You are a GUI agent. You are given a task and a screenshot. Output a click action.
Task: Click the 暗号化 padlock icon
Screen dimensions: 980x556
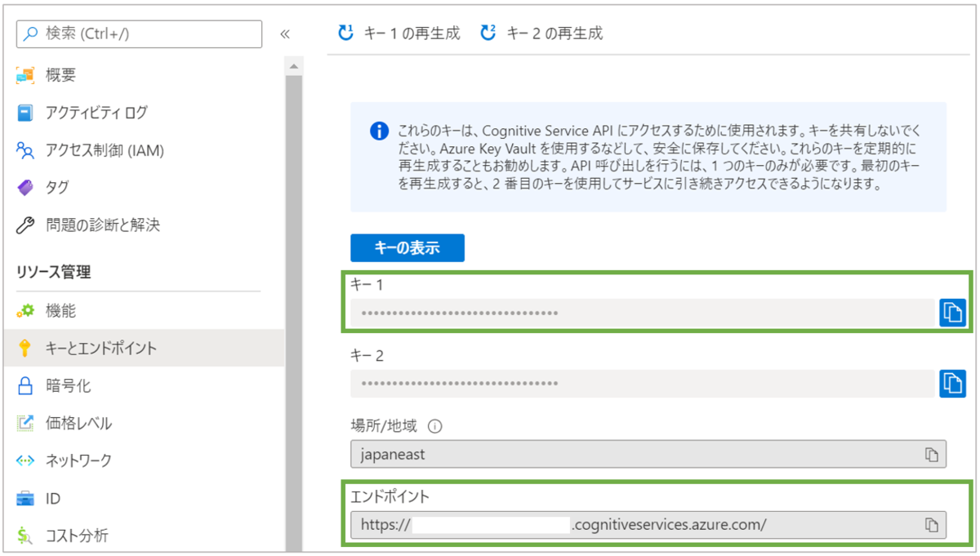[x=25, y=385]
